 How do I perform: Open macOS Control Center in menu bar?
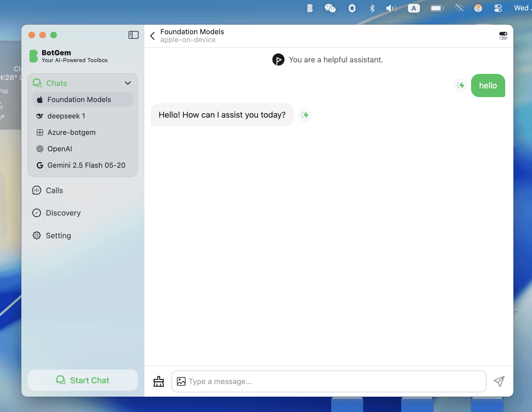pos(498,8)
